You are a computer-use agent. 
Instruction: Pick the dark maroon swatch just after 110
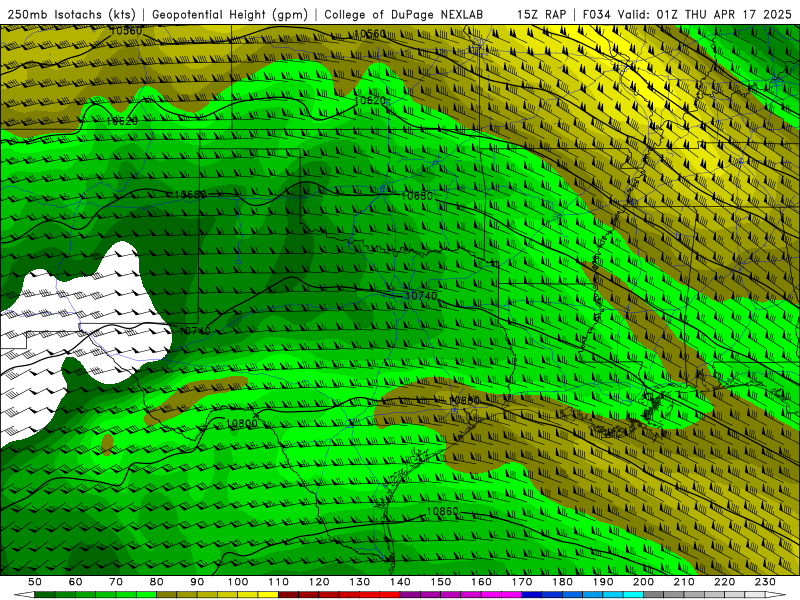click(288, 594)
